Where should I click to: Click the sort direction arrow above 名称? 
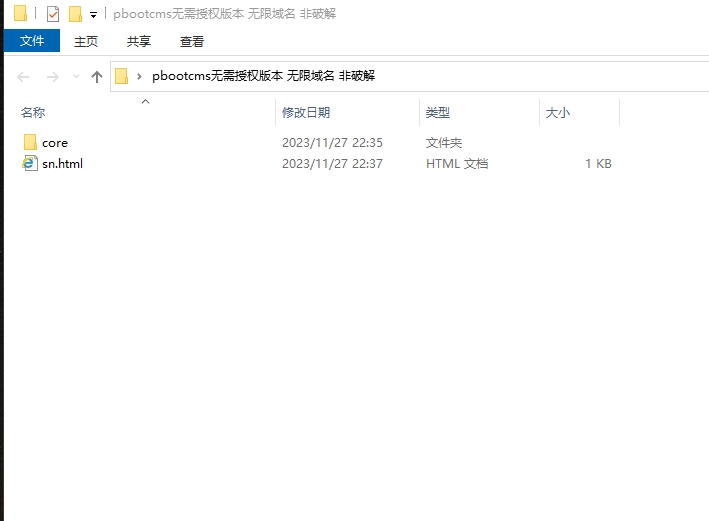(x=146, y=101)
